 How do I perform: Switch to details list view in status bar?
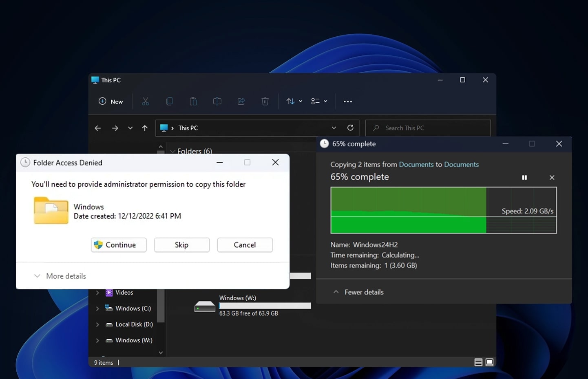478,362
